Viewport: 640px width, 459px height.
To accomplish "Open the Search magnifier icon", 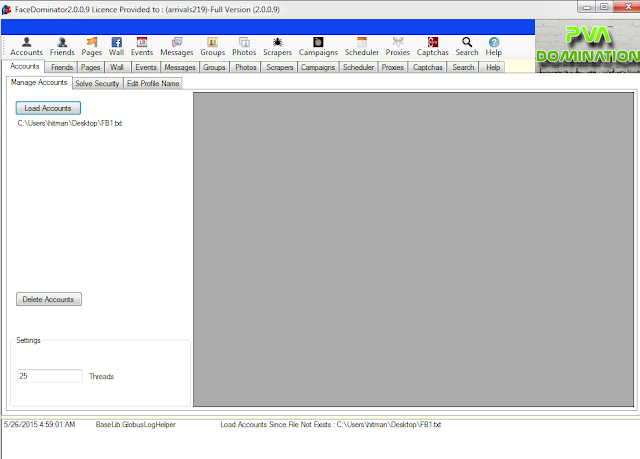I will pyautogui.click(x=467, y=47).
